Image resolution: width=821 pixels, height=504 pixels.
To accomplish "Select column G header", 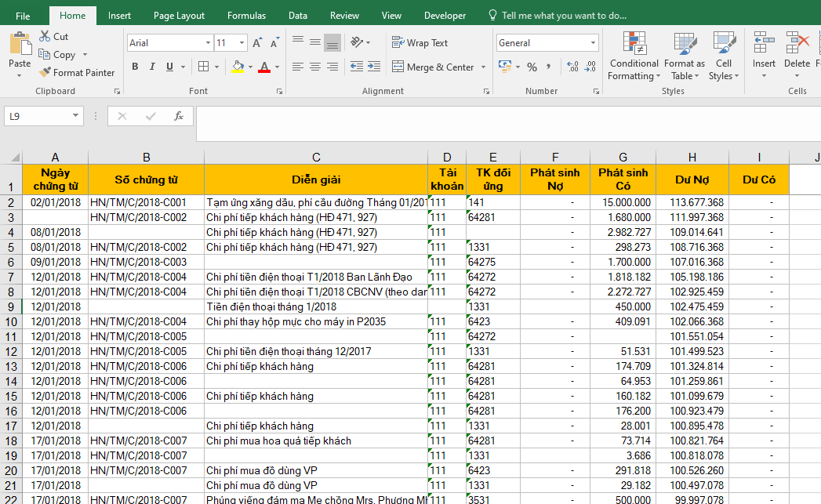I will [623, 158].
